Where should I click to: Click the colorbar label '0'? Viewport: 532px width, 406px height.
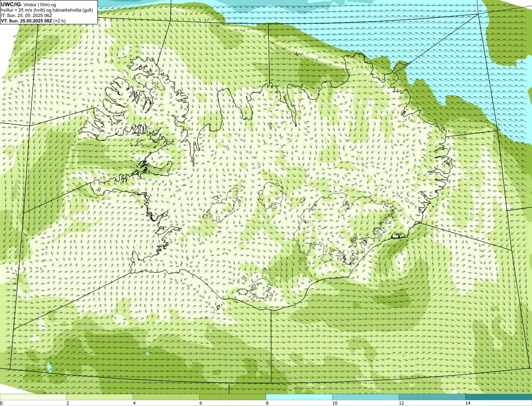[1, 403]
